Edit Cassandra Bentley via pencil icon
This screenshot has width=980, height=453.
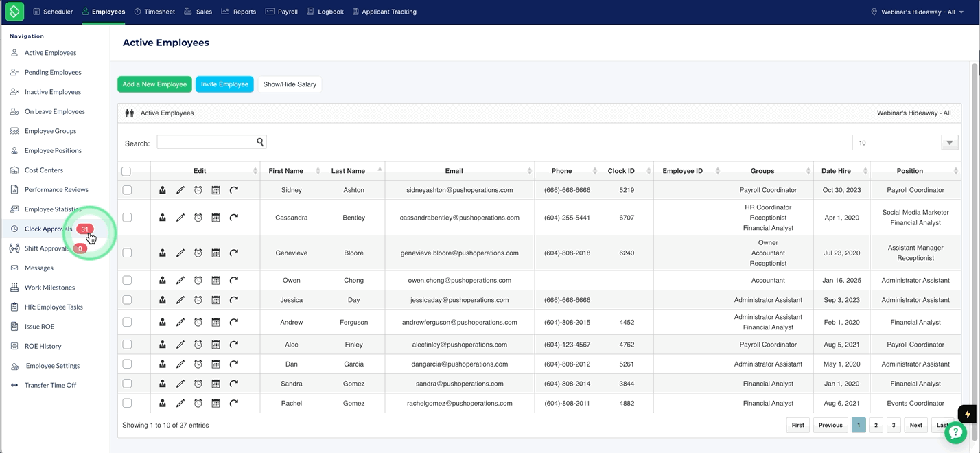180,218
